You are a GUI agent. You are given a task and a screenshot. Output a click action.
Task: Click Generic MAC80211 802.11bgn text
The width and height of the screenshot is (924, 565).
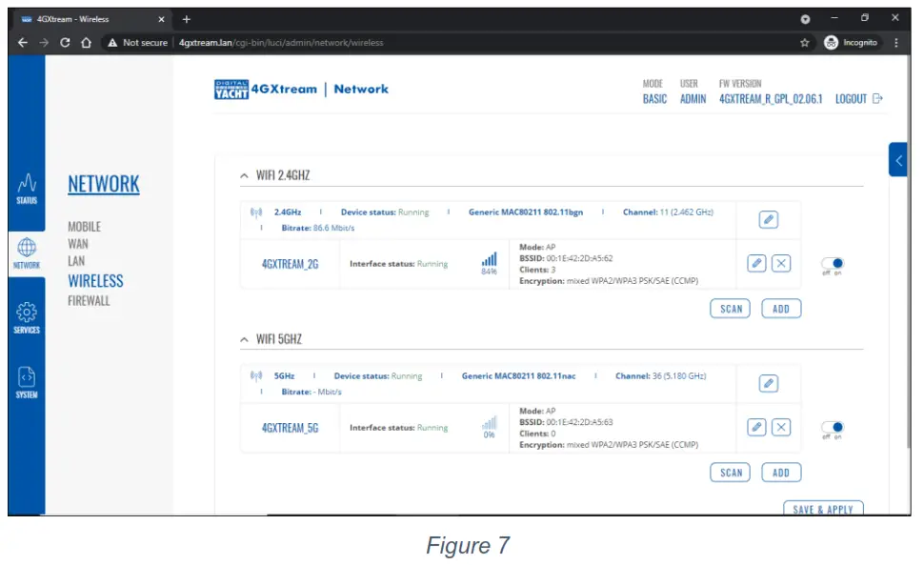(x=526, y=212)
